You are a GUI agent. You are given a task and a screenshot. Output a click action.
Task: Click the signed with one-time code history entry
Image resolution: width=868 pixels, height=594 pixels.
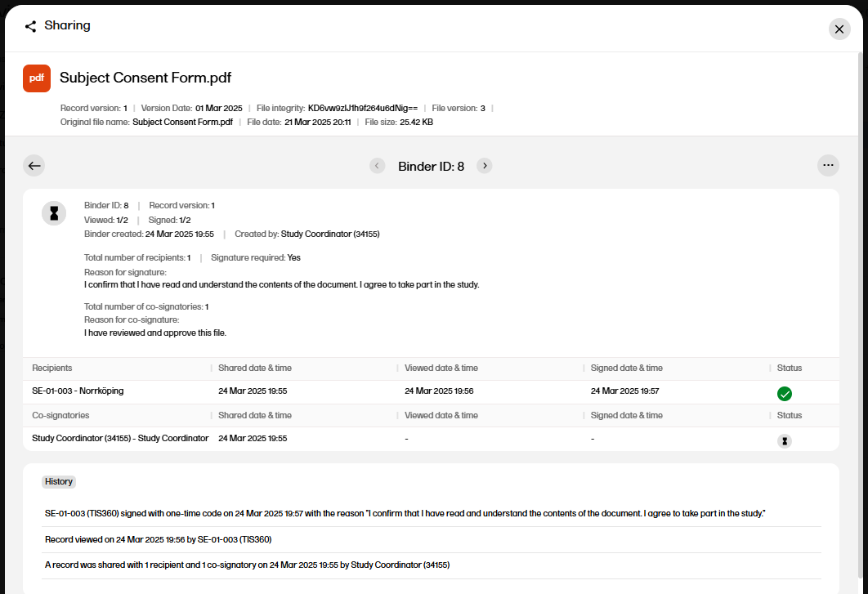pos(405,514)
